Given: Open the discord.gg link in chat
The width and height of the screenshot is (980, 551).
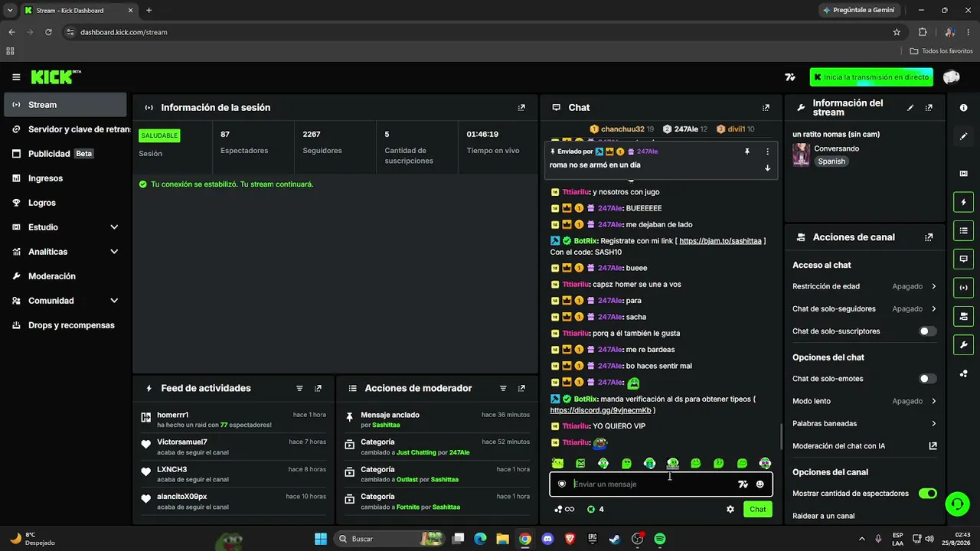Looking at the screenshot, I should click(599, 410).
